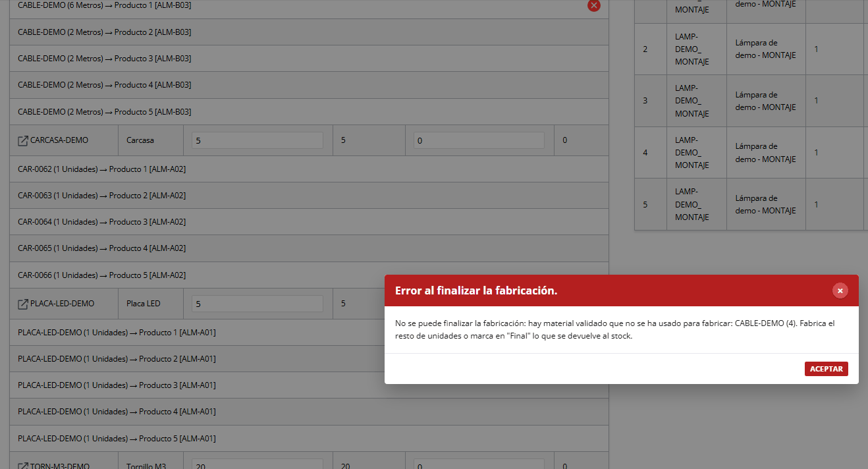Select the CAR-0063 → Producto 2 row
The image size is (868, 469).
click(309, 196)
